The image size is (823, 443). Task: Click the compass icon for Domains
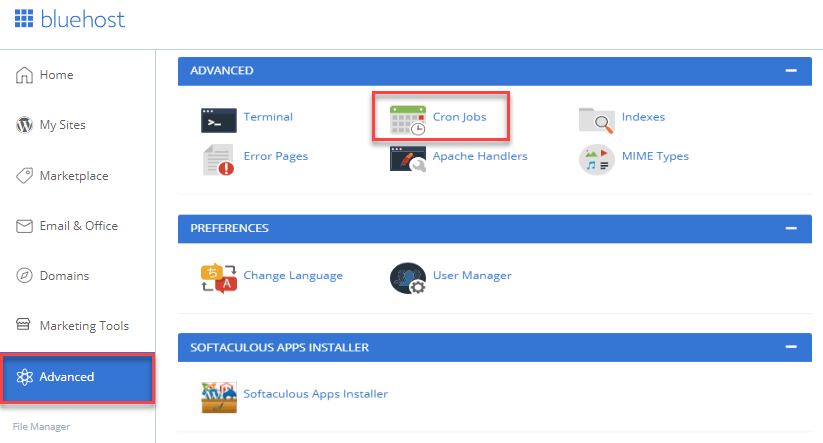(24, 276)
